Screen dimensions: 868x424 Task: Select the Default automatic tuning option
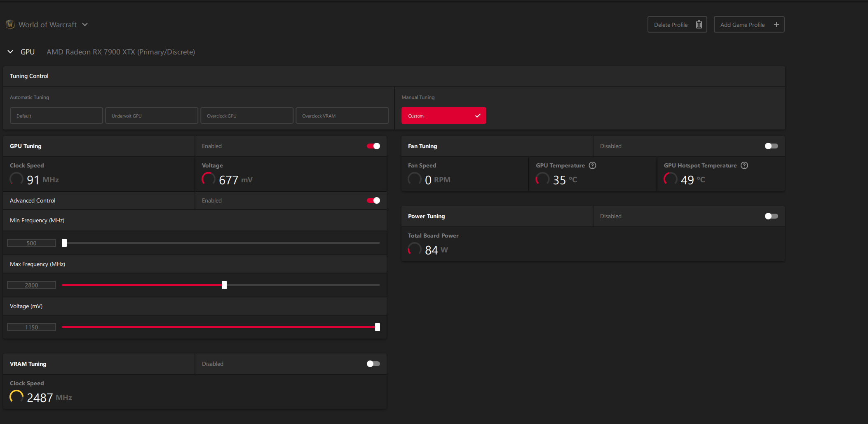tap(56, 115)
